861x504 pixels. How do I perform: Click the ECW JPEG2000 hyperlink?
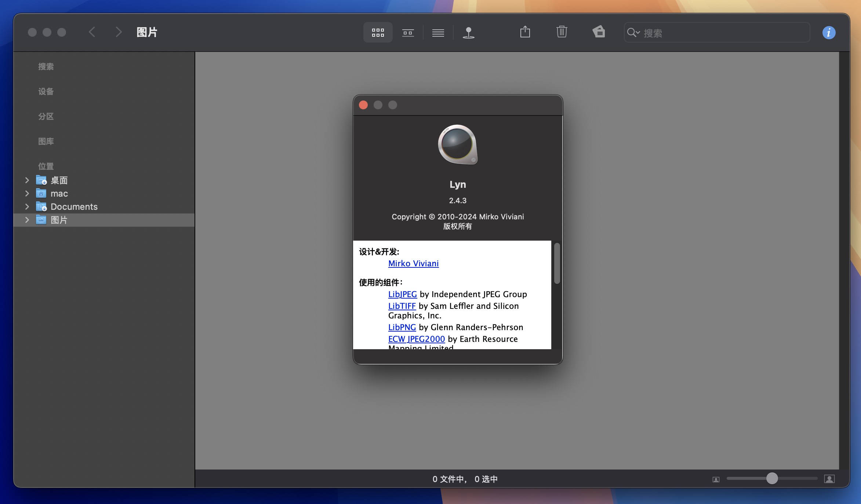416,339
